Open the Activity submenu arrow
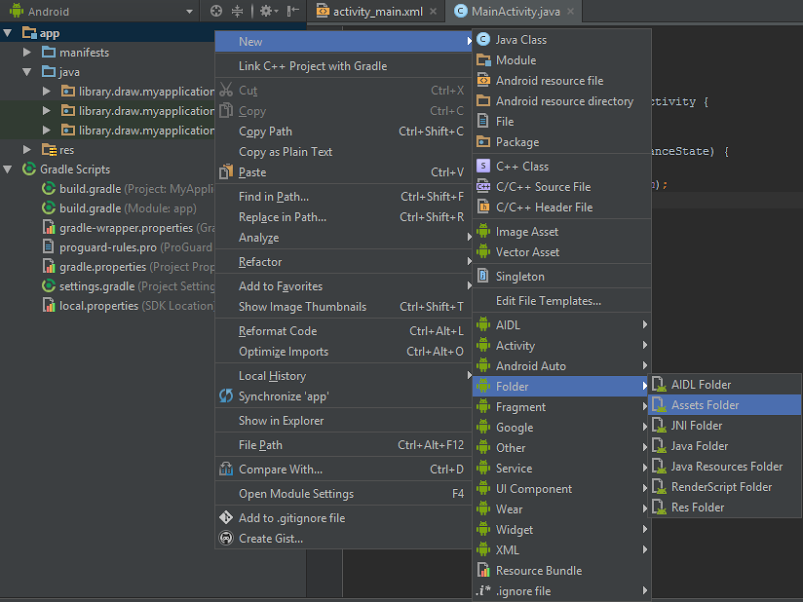The height and width of the screenshot is (602, 803). point(645,346)
